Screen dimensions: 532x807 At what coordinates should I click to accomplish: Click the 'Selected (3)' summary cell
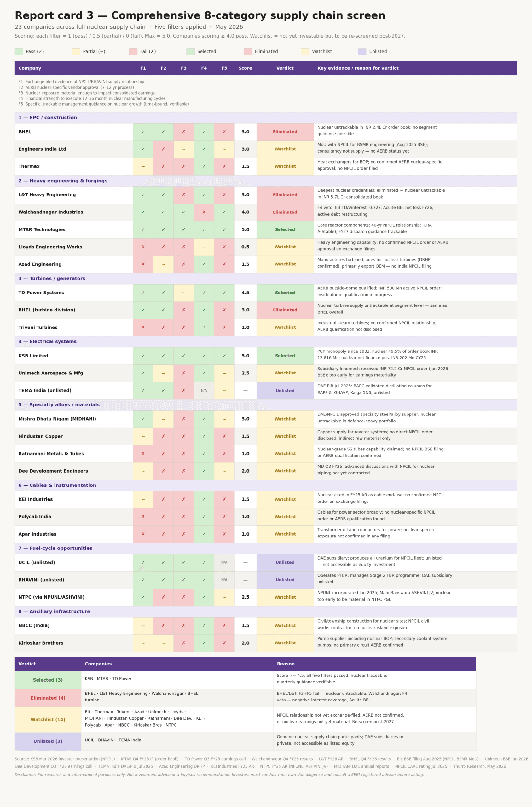[x=48, y=680]
